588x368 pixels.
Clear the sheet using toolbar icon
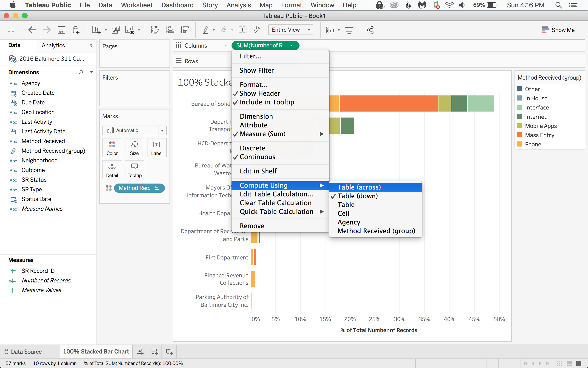pyautogui.click(x=130, y=30)
